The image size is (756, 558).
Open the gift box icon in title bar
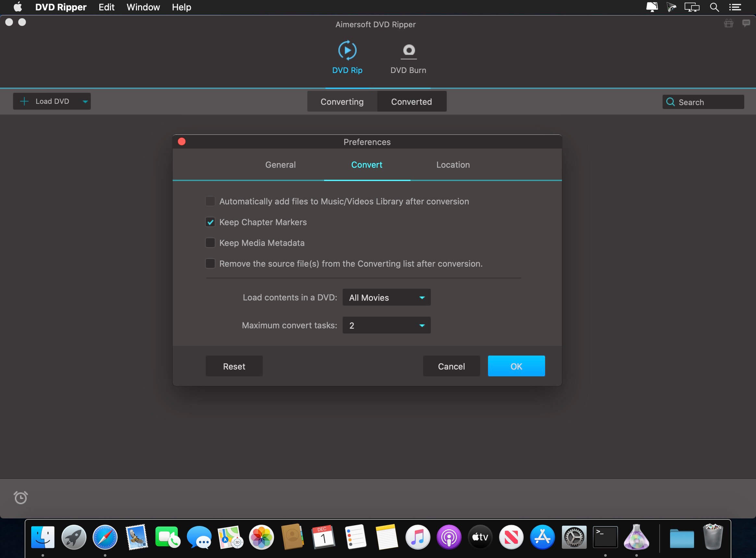(x=729, y=23)
